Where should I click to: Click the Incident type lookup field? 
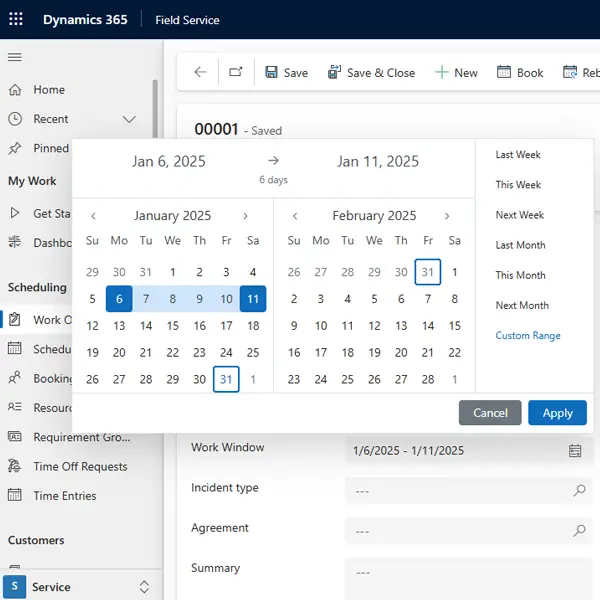click(x=469, y=491)
